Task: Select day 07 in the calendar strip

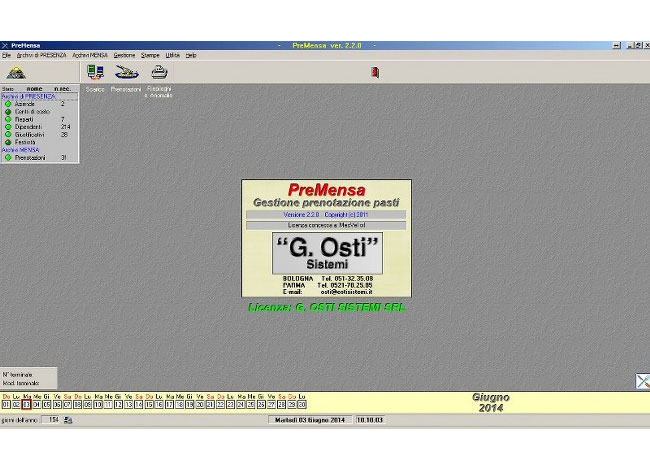Action: pyautogui.click(x=67, y=405)
